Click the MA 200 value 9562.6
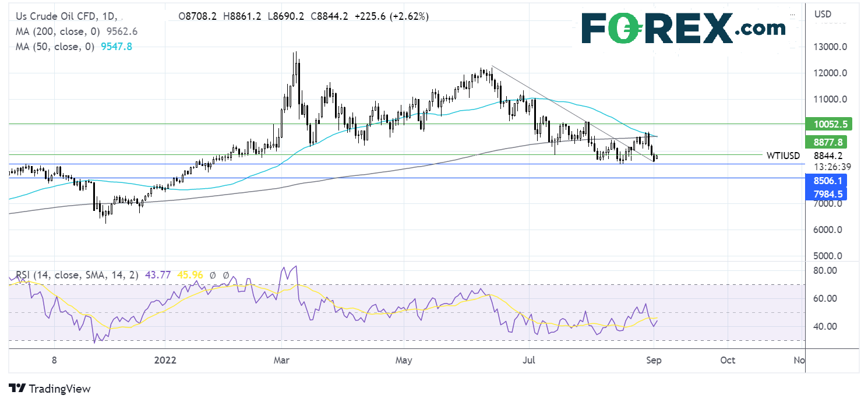 click(x=121, y=31)
